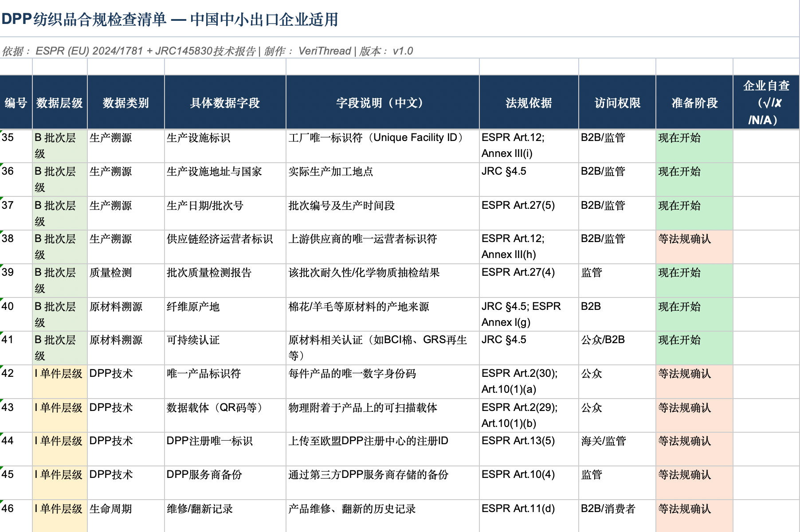
Task: Select the 纤维原产地 cell
Action: tap(225, 314)
